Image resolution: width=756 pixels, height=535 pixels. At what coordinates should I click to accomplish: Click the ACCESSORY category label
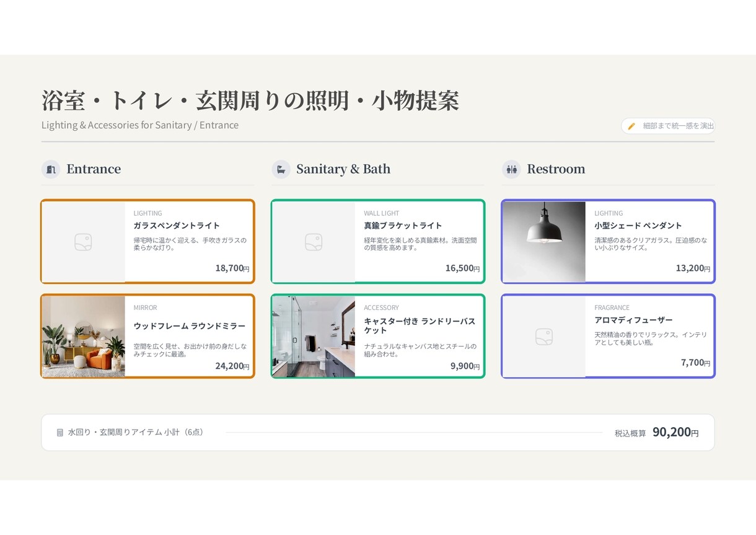pos(381,307)
